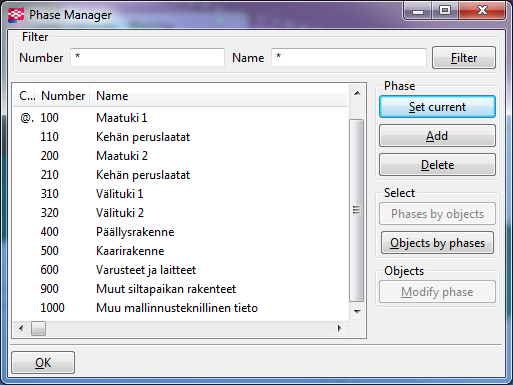Screen dimensions: 513x385
Task: Click the vertical scrollbar down arrow
Action: pyautogui.click(x=357, y=312)
